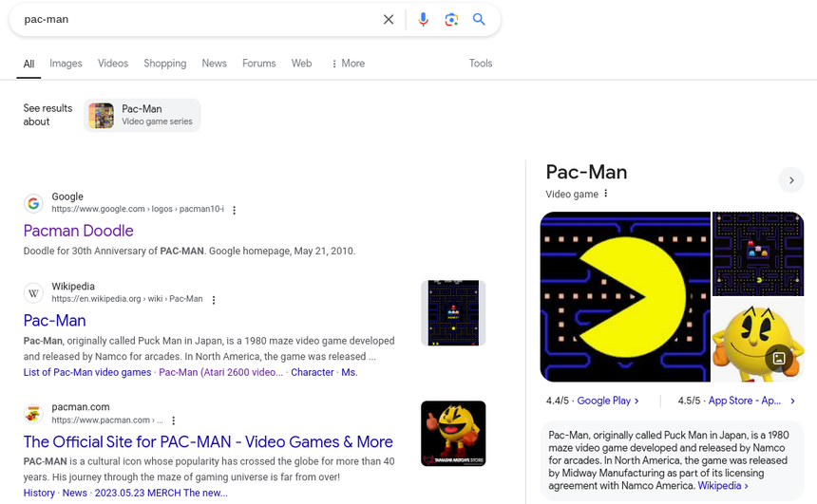
Task: Click the https://www.google.com logos breadcrumb URL
Action: (138, 210)
